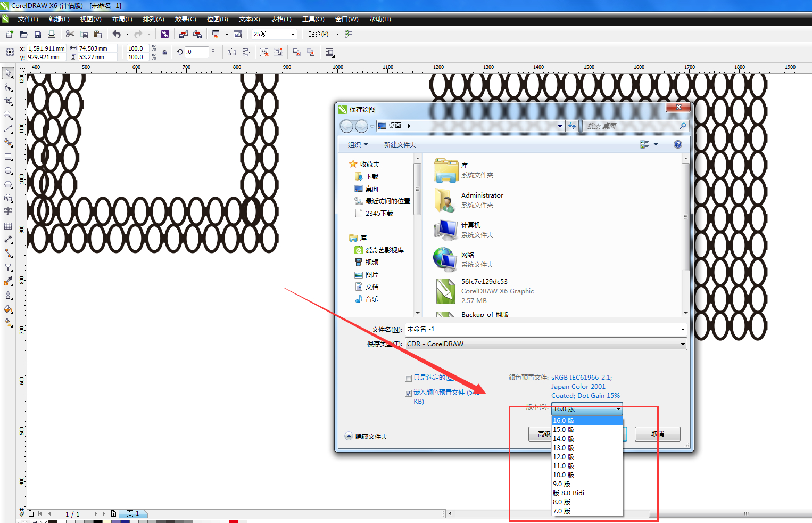
Task: Open the undo history dropdown arrow
Action: (x=127, y=34)
